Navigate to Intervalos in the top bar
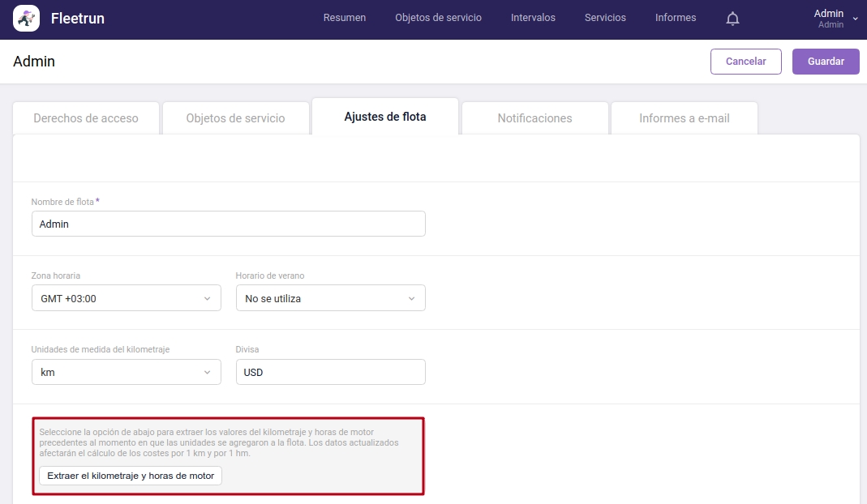The width and height of the screenshot is (867, 504). pyautogui.click(x=533, y=17)
